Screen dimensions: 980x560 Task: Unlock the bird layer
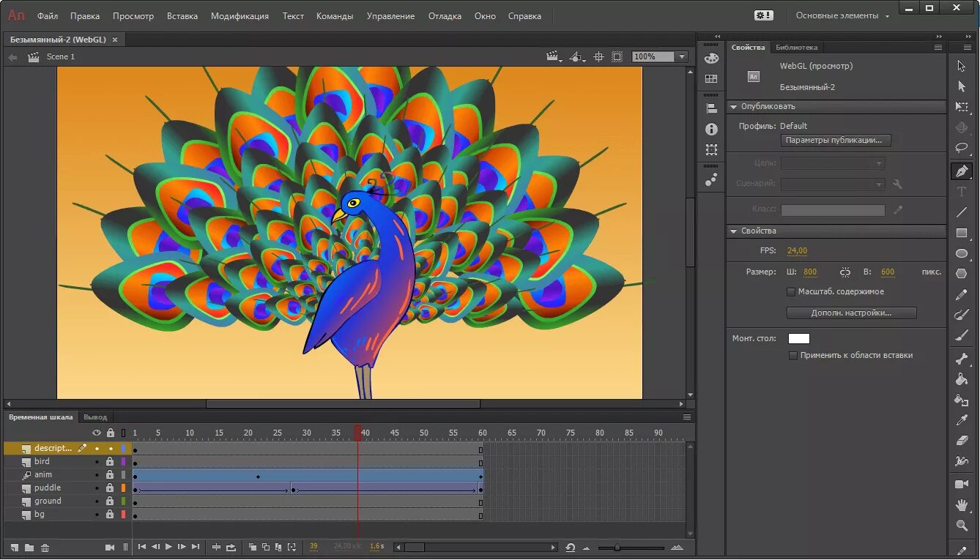tap(110, 462)
